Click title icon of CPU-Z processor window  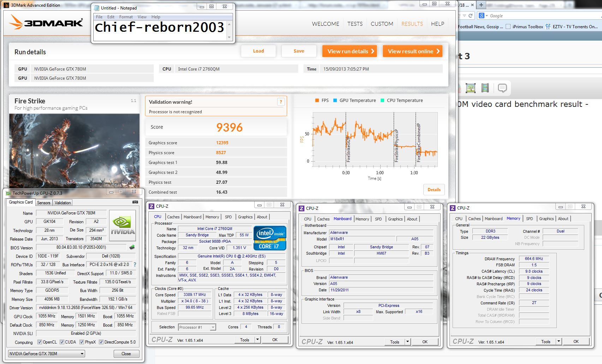(151, 206)
